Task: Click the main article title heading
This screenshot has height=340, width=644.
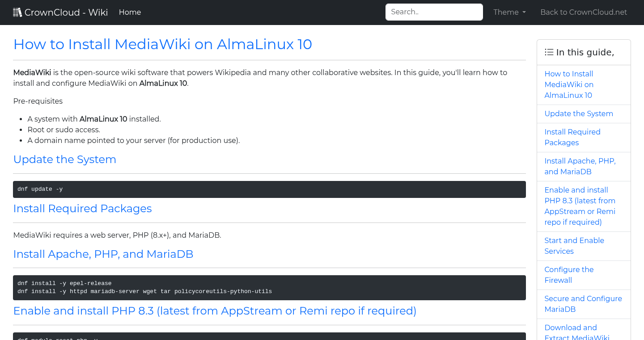Action: (162, 44)
